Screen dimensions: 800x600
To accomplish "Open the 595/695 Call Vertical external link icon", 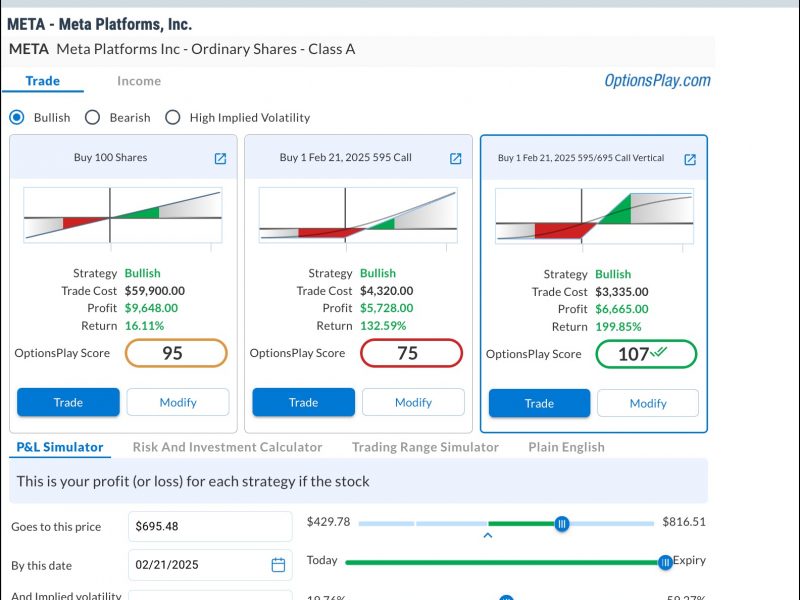I will coord(690,160).
